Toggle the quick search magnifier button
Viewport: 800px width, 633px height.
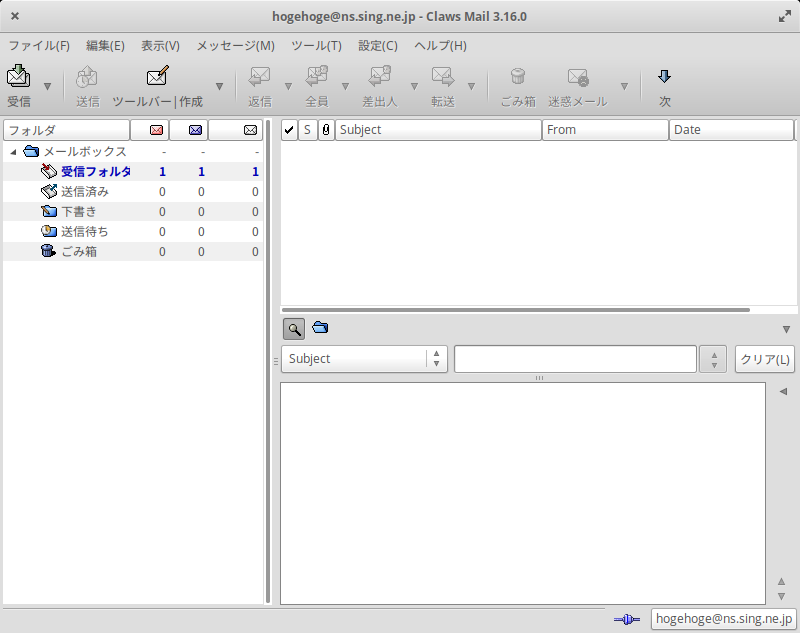(x=294, y=329)
